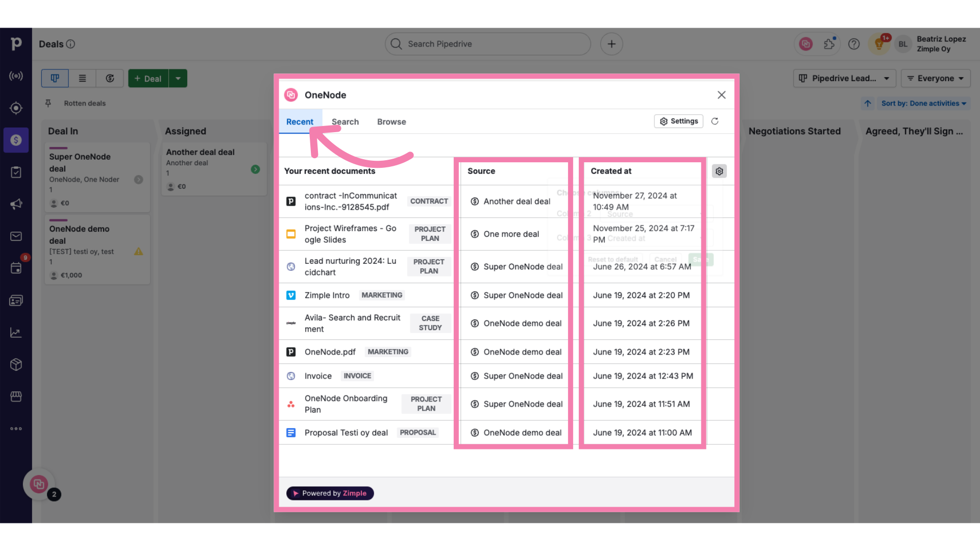Image resolution: width=980 pixels, height=551 pixels.
Task: Expand the Pipedrive Lead pipeline dropdown
Action: pyautogui.click(x=844, y=78)
